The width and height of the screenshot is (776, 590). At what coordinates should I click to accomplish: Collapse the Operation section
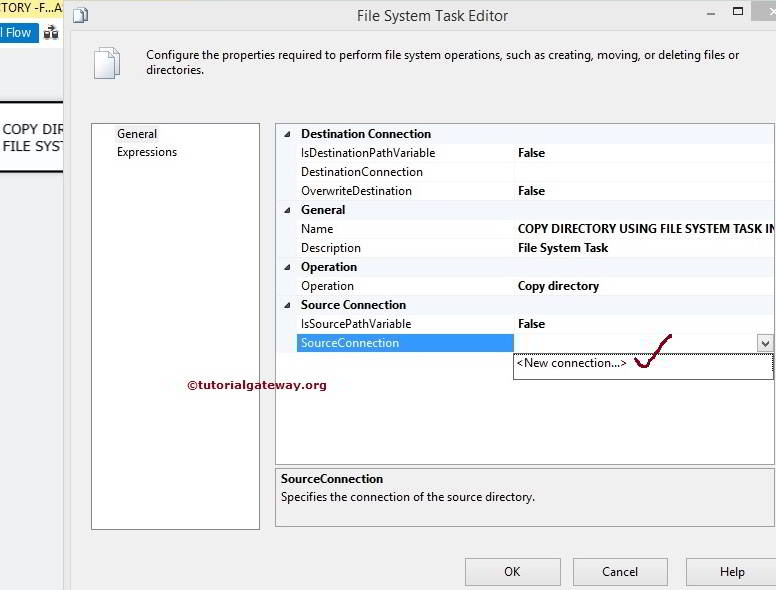(x=288, y=267)
